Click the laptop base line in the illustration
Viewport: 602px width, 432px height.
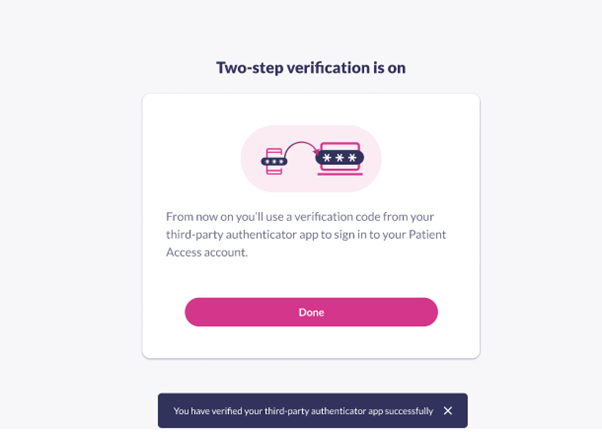coord(339,173)
